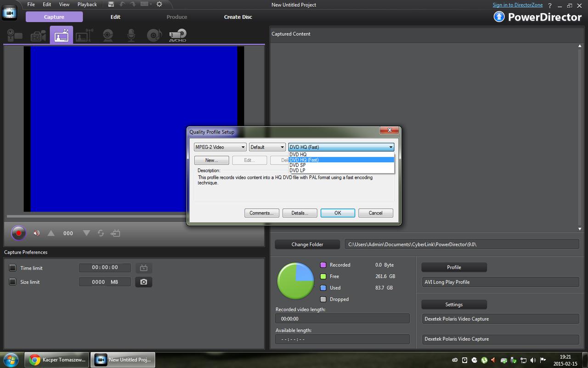Select capture from DV camcorder icon

click(15, 35)
